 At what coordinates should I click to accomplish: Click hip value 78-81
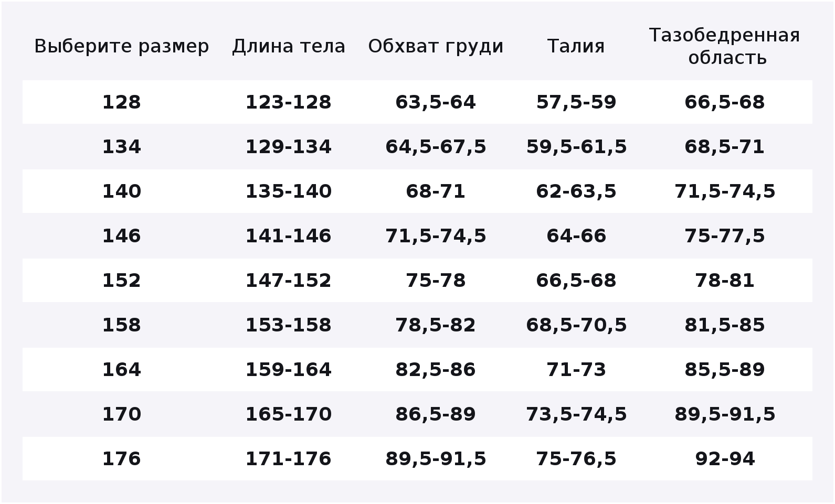(x=725, y=280)
